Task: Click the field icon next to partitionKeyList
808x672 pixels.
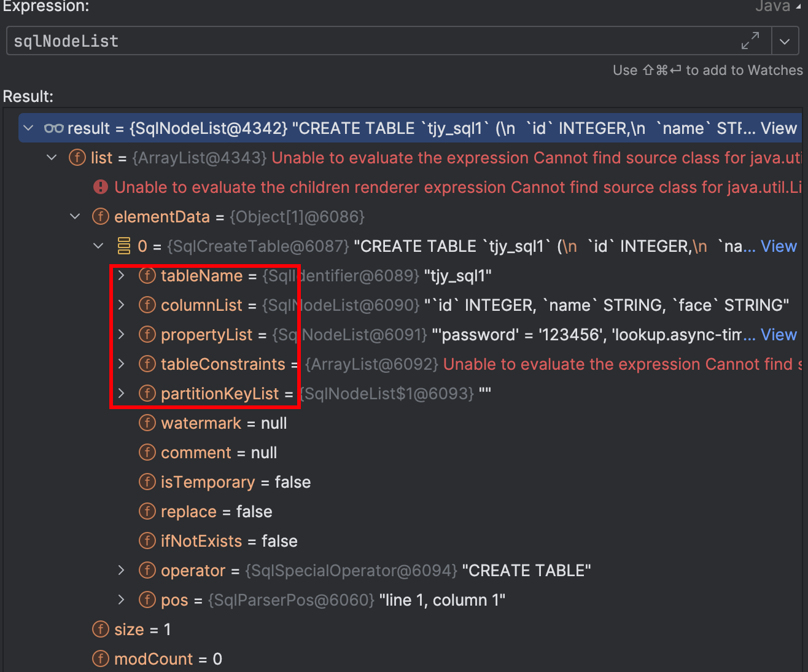Action: tap(147, 394)
